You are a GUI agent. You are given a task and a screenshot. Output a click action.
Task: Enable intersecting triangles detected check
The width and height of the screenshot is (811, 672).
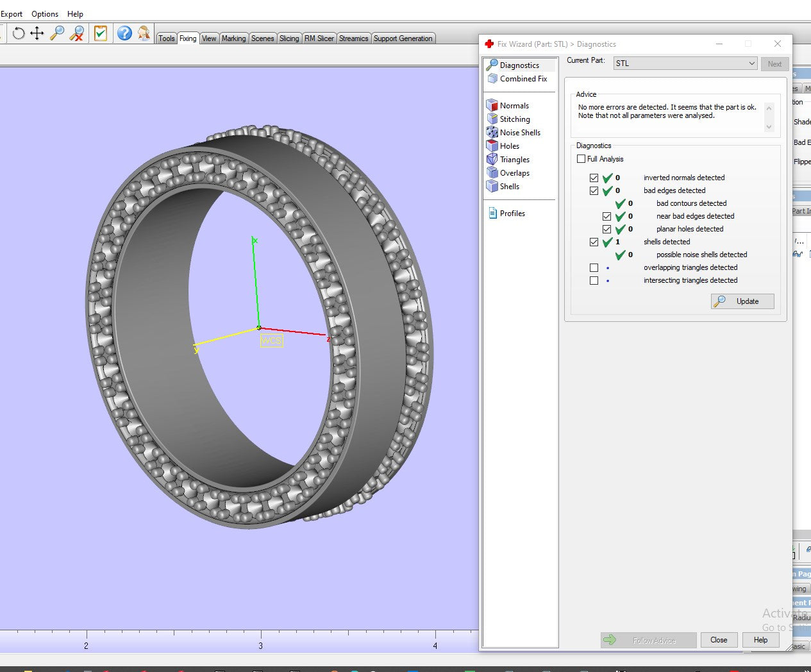pyautogui.click(x=594, y=281)
